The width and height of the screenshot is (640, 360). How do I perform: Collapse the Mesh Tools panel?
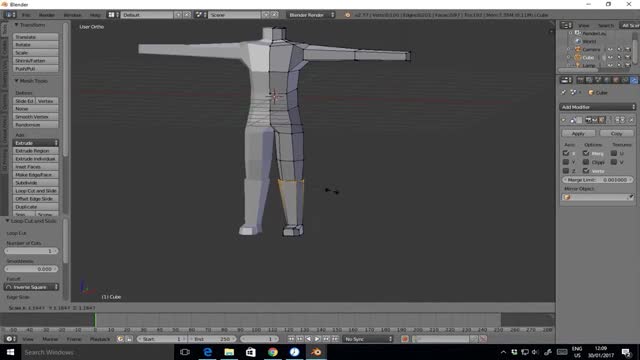click(16, 81)
